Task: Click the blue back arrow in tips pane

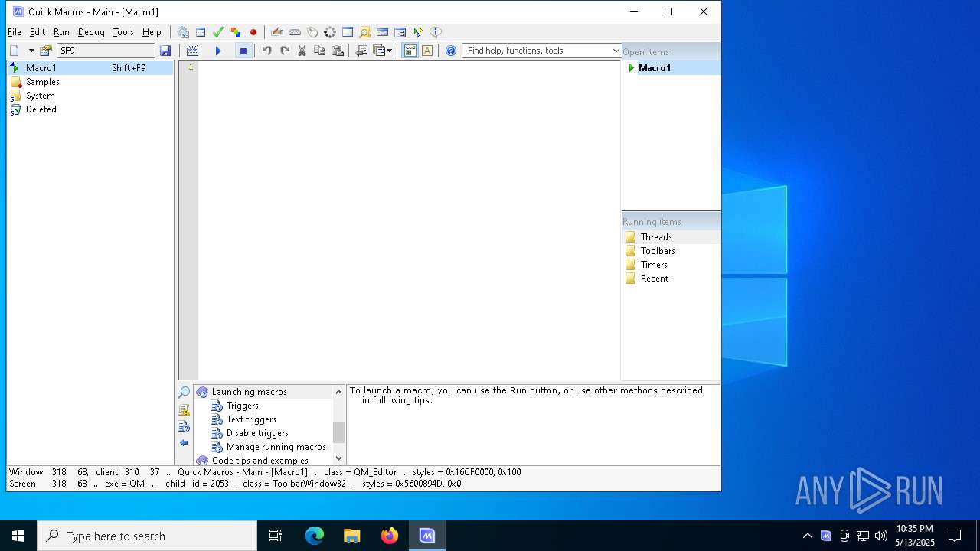Action: tap(184, 443)
